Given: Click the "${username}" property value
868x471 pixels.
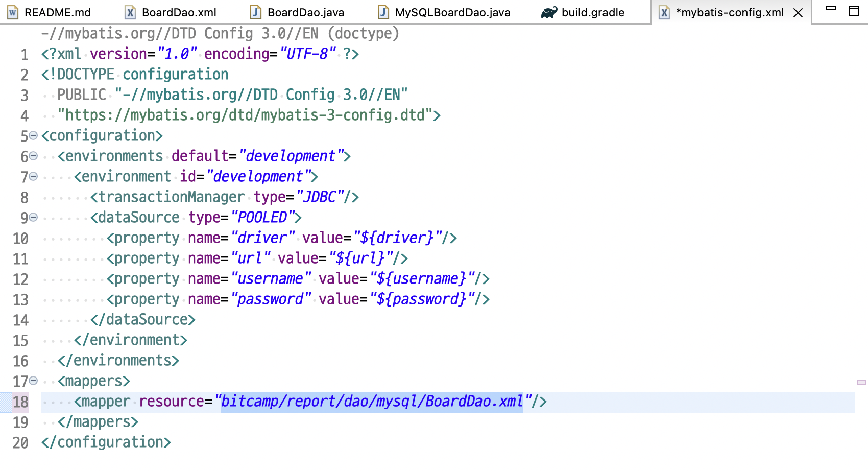Looking at the screenshot, I should coord(422,278).
